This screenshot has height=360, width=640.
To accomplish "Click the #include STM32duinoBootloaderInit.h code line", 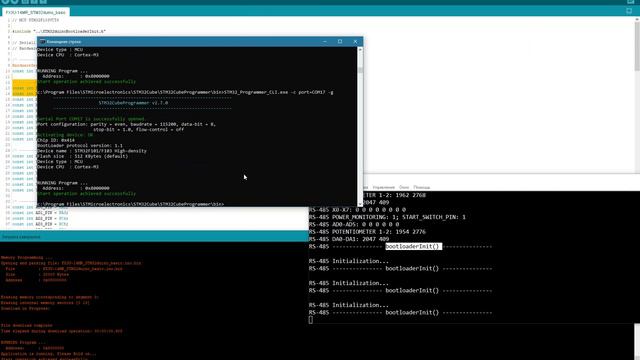I will coord(59,31).
